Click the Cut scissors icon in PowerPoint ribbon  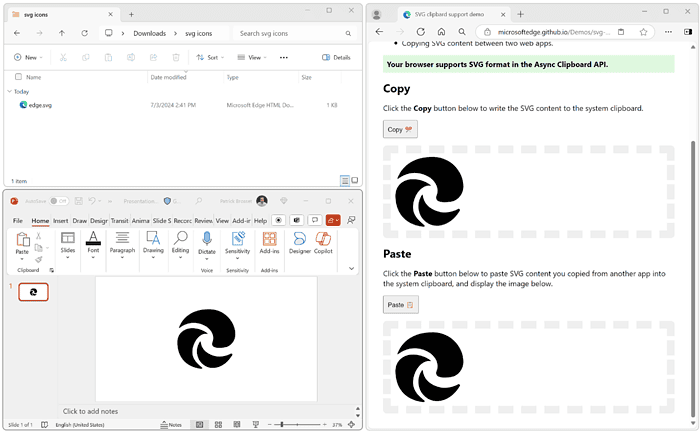[x=38, y=235]
